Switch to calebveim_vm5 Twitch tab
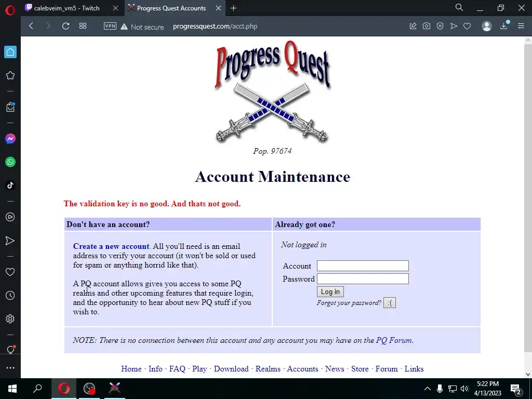The height and width of the screenshot is (399, 532). (66, 8)
